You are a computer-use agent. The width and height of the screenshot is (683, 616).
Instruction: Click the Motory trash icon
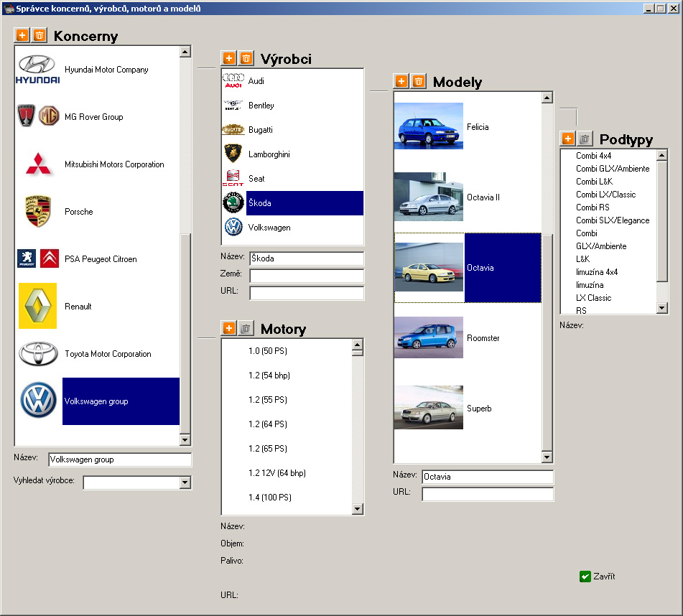246,328
